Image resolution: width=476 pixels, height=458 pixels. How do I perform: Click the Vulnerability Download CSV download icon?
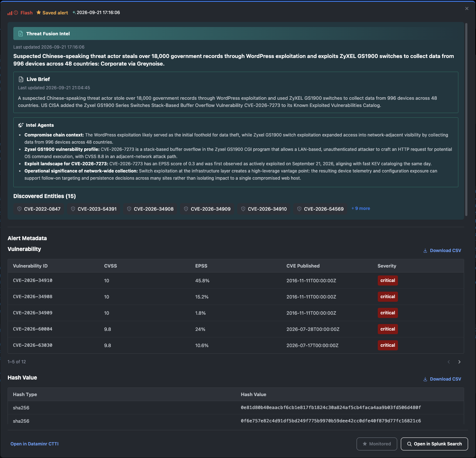[425, 251]
